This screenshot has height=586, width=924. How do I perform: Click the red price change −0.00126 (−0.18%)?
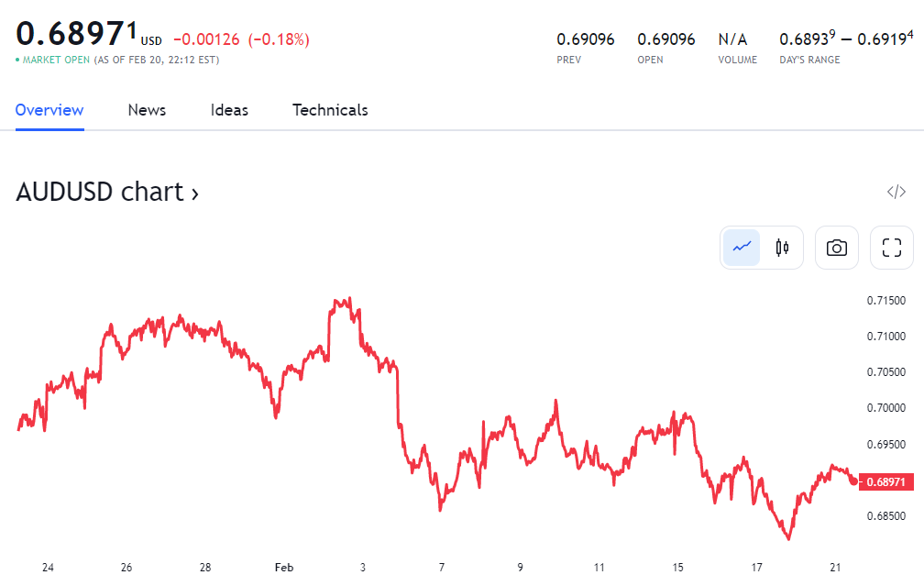tap(241, 39)
